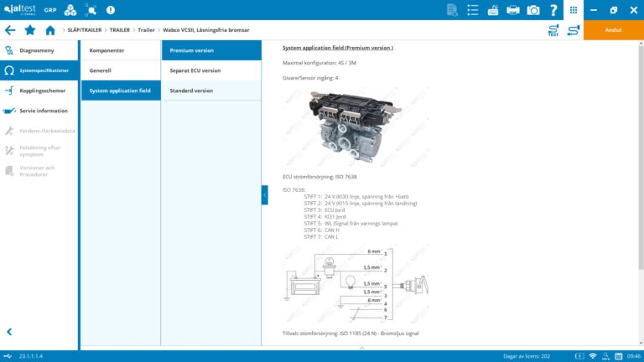Click the battery status icon
Viewport: 644px width, 362px height.
pos(579,356)
